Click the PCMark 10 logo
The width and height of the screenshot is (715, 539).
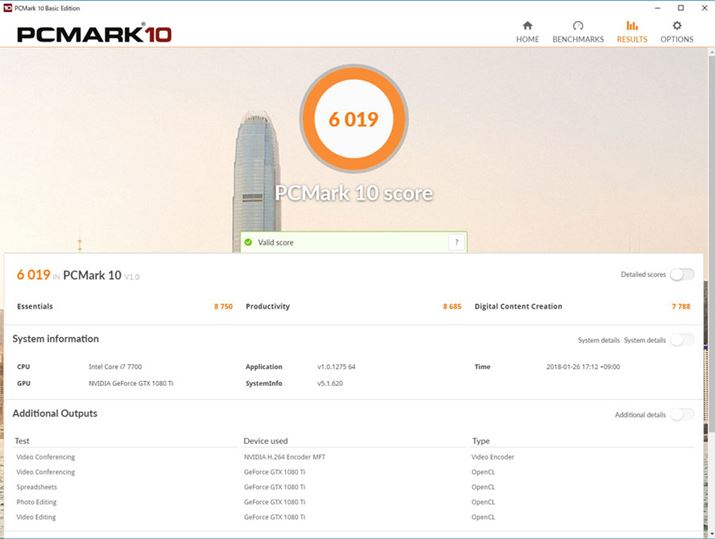point(94,34)
